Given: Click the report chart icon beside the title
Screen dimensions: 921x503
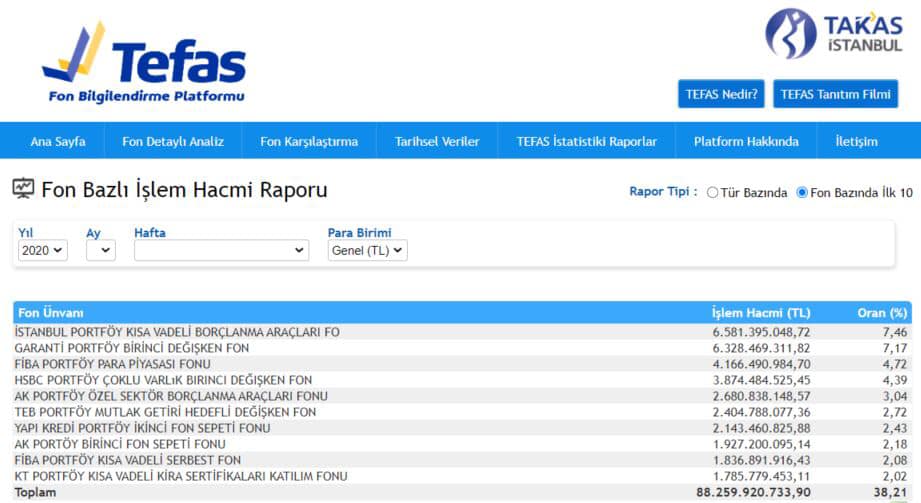Looking at the screenshot, I should 23,189.
